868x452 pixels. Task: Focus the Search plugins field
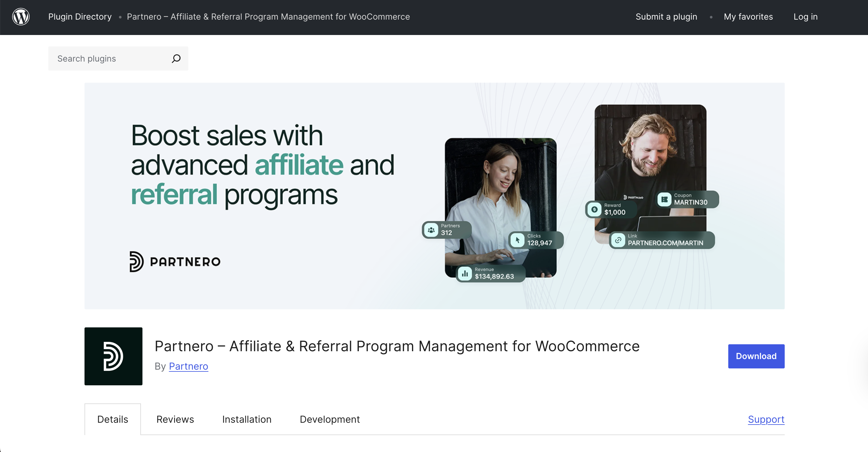[118, 59]
